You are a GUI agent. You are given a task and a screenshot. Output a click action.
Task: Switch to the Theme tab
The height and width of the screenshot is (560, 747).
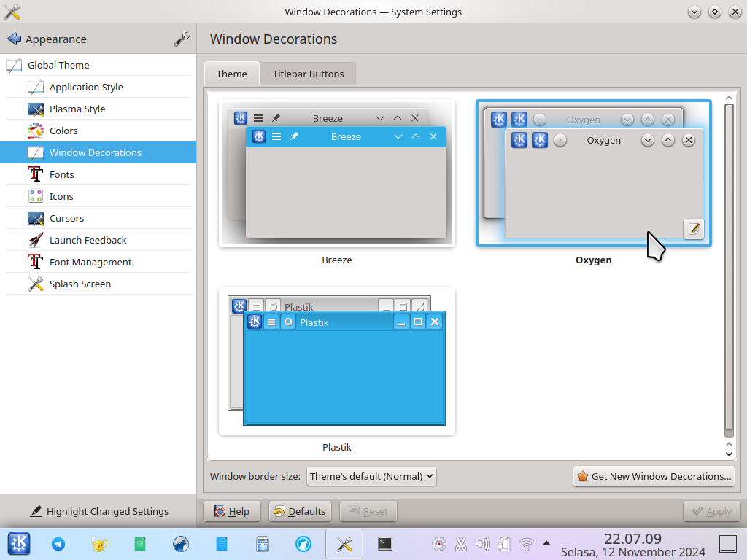point(231,74)
